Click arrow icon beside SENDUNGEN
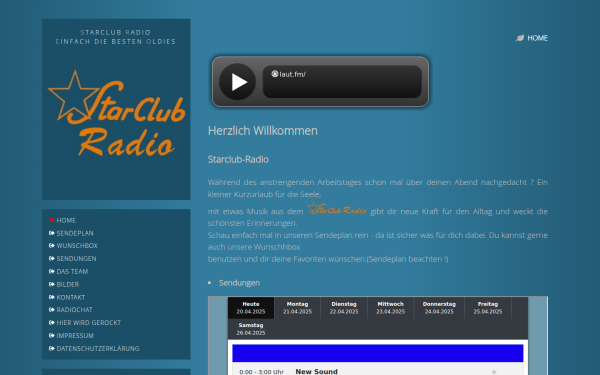Image resolution: width=600 pixels, height=375 pixels. point(52,259)
